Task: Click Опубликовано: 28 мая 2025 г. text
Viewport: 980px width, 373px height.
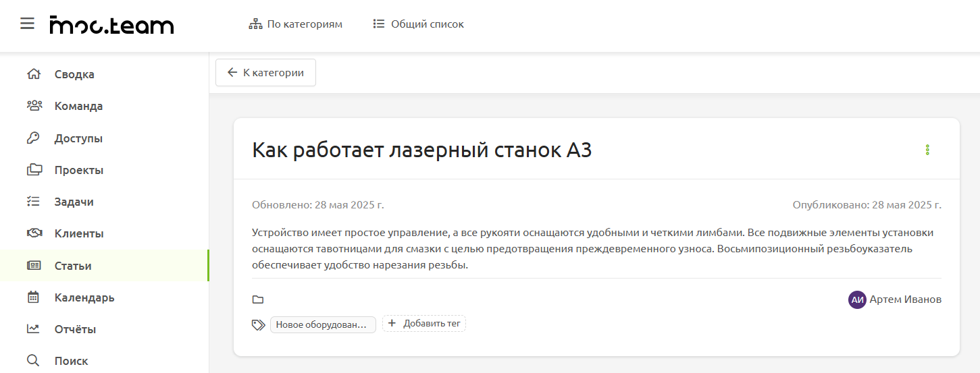Action: tap(867, 205)
